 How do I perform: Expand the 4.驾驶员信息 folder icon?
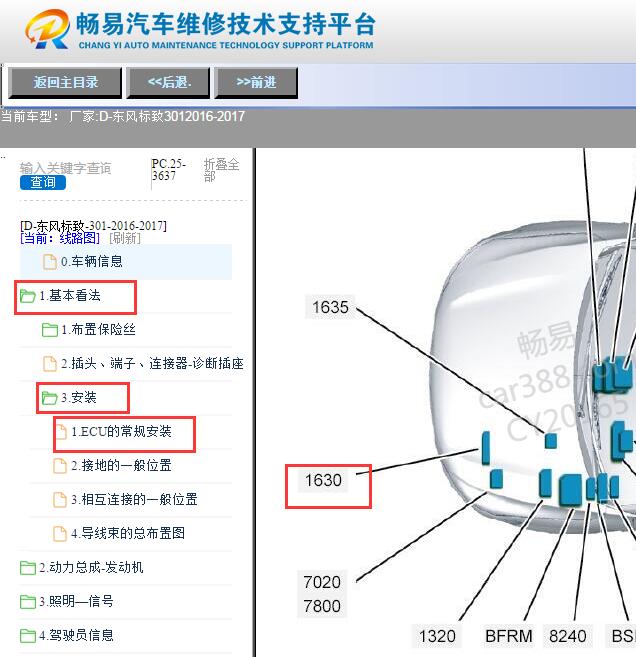[x=28, y=636]
